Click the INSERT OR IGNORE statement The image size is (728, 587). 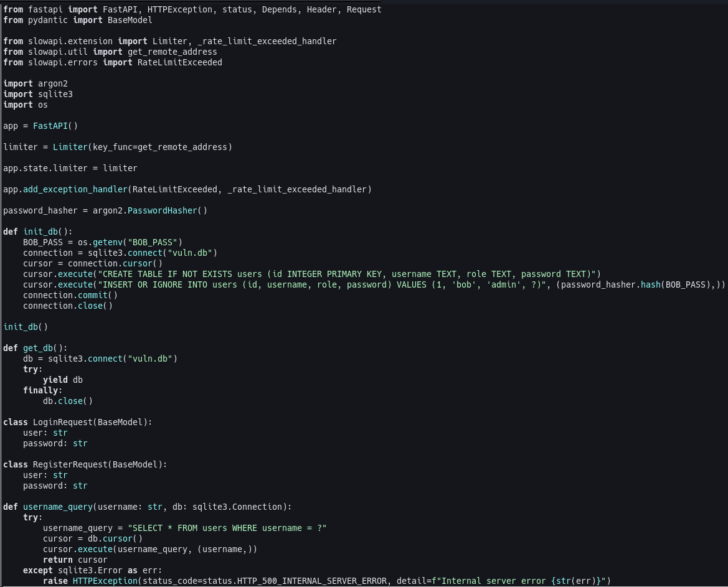pyautogui.click(x=374, y=285)
